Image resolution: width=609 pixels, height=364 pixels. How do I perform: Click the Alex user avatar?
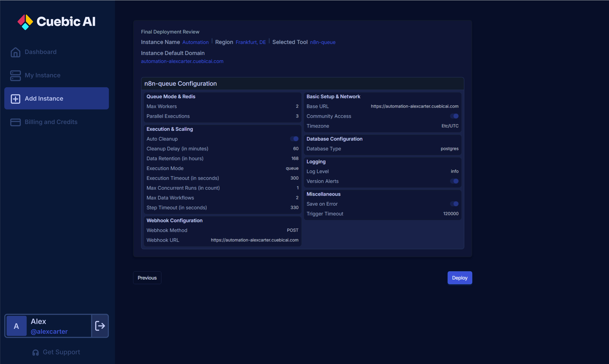coord(16,326)
